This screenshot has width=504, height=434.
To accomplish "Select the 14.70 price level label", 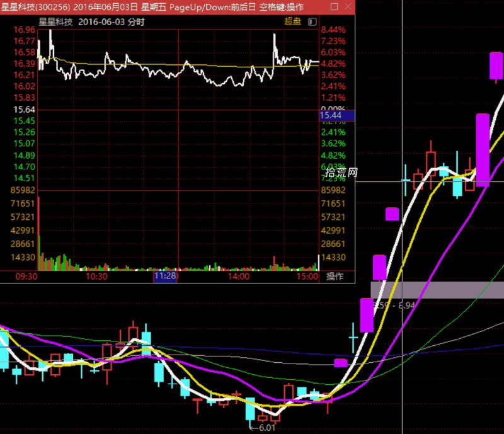I will (24, 167).
